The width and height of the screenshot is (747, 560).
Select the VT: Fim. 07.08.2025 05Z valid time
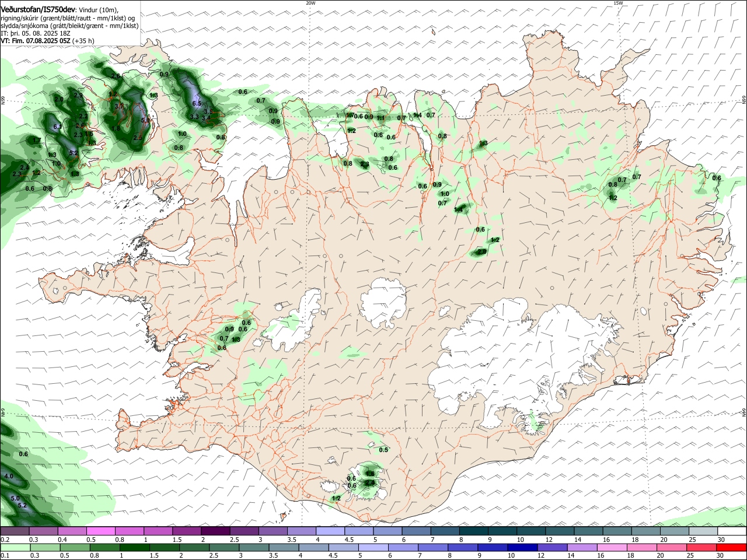pyautogui.click(x=35, y=41)
